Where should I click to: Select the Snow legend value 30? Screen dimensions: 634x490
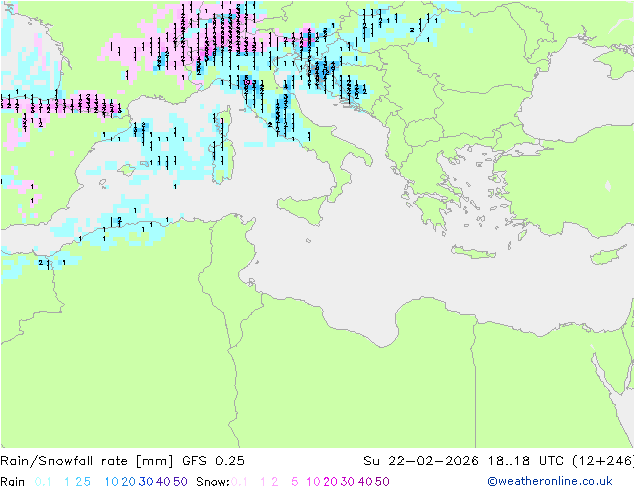pyautogui.click(x=348, y=482)
